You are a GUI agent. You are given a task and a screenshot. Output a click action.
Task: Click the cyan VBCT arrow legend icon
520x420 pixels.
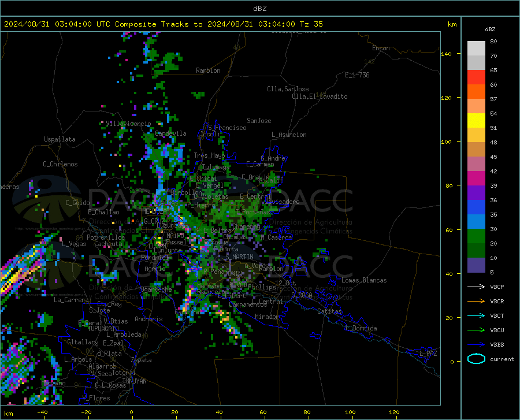click(476, 315)
